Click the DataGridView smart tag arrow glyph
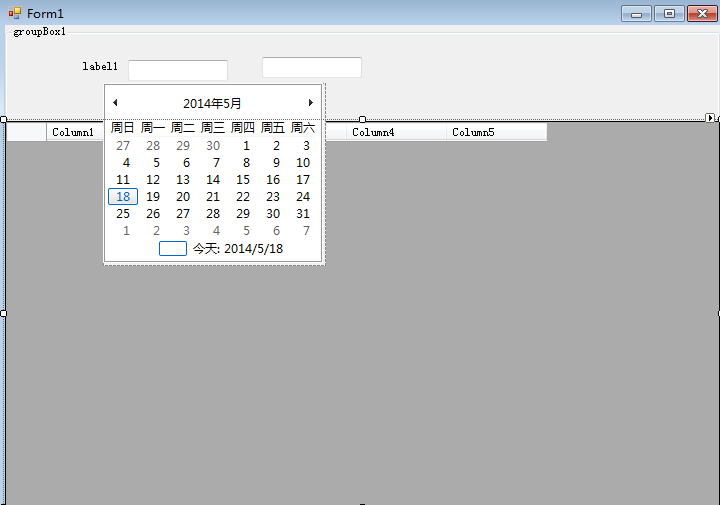 [x=710, y=118]
